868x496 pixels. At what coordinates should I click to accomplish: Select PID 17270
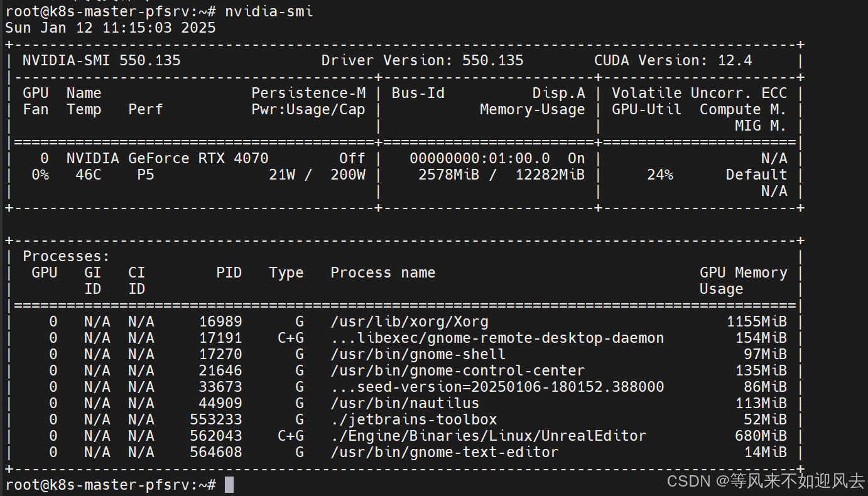click(220, 354)
